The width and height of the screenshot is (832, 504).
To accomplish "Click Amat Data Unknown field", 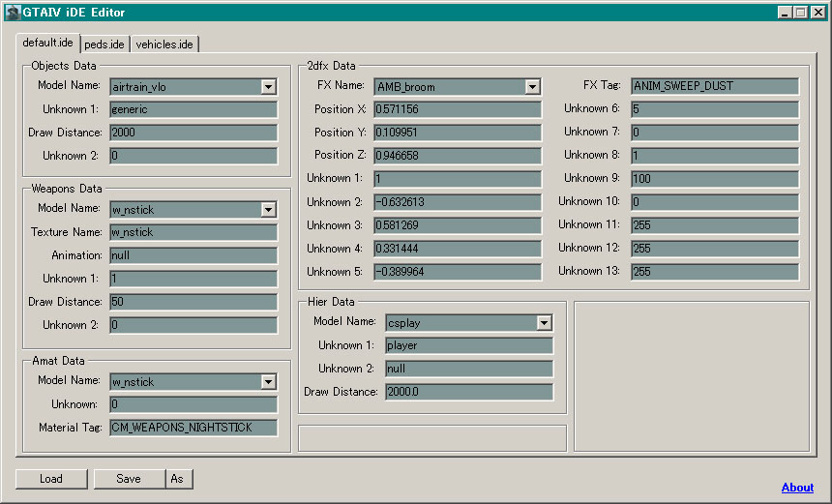I will coord(193,404).
